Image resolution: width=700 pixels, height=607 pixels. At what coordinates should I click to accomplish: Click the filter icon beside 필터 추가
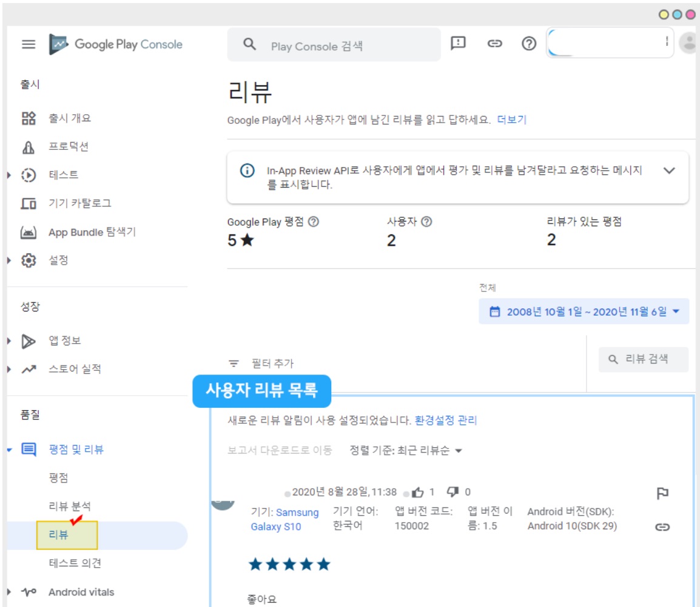[x=234, y=364]
